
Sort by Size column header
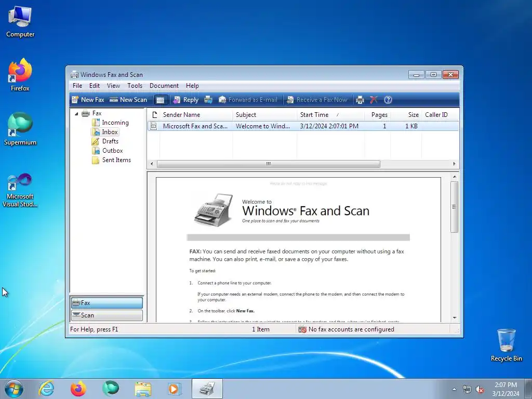pyautogui.click(x=406, y=115)
